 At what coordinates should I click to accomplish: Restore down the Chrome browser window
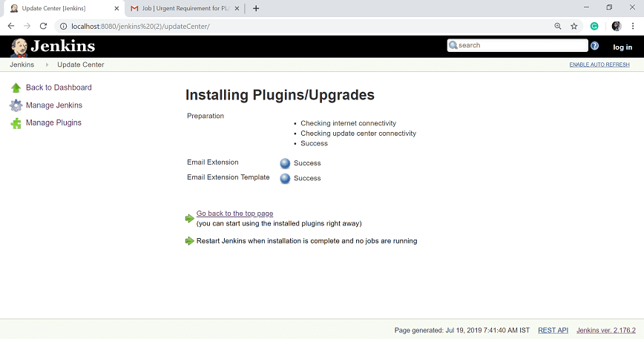coord(610,7)
